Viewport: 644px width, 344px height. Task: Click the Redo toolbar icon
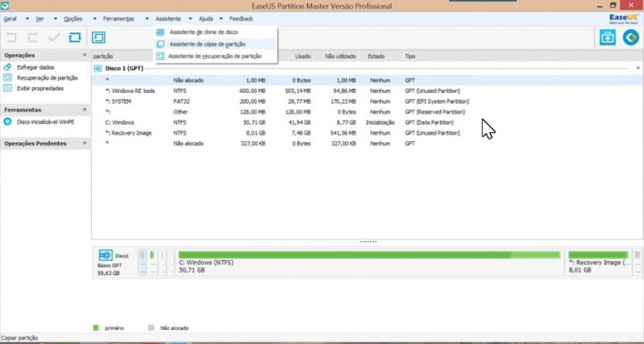pyautogui.click(x=32, y=38)
